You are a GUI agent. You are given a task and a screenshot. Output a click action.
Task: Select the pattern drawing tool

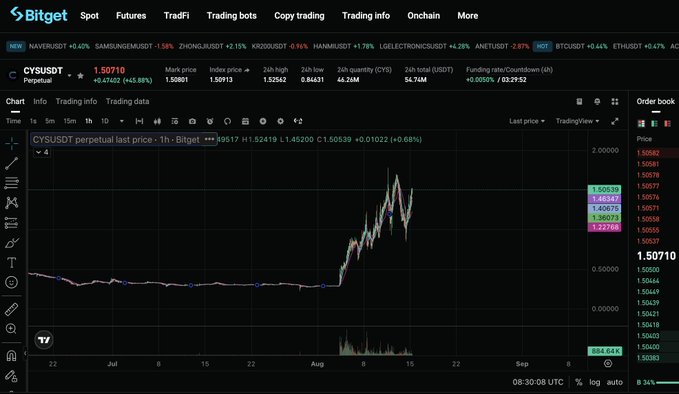point(12,203)
